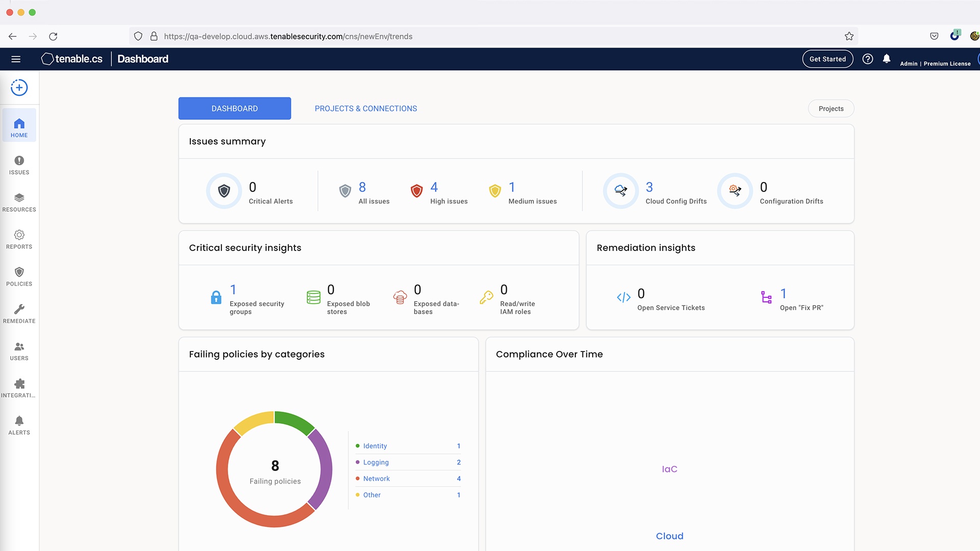Open Reports in the sidebar
The height and width of the screenshot is (551, 980).
(x=19, y=240)
